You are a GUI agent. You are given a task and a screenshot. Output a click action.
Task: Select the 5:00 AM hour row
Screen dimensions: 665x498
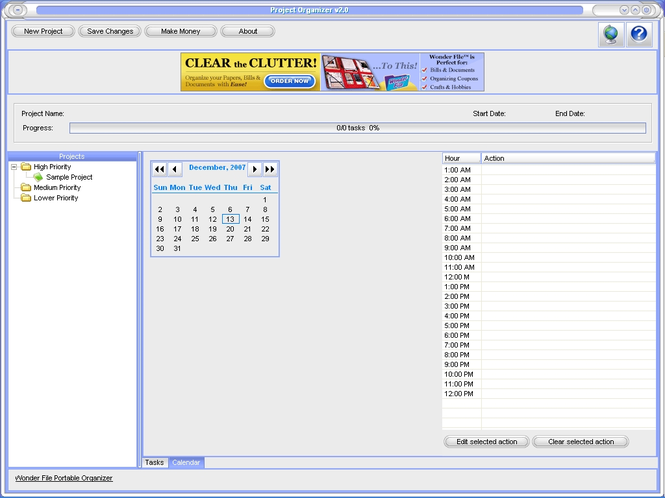pos(548,209)
